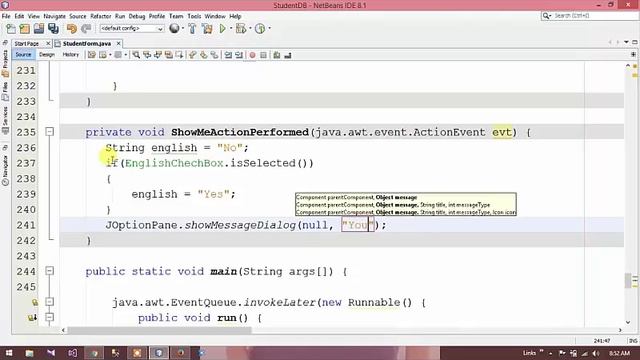Open the Profile Project dropdown arrow

pyautogui.click(x=269, y=29)
